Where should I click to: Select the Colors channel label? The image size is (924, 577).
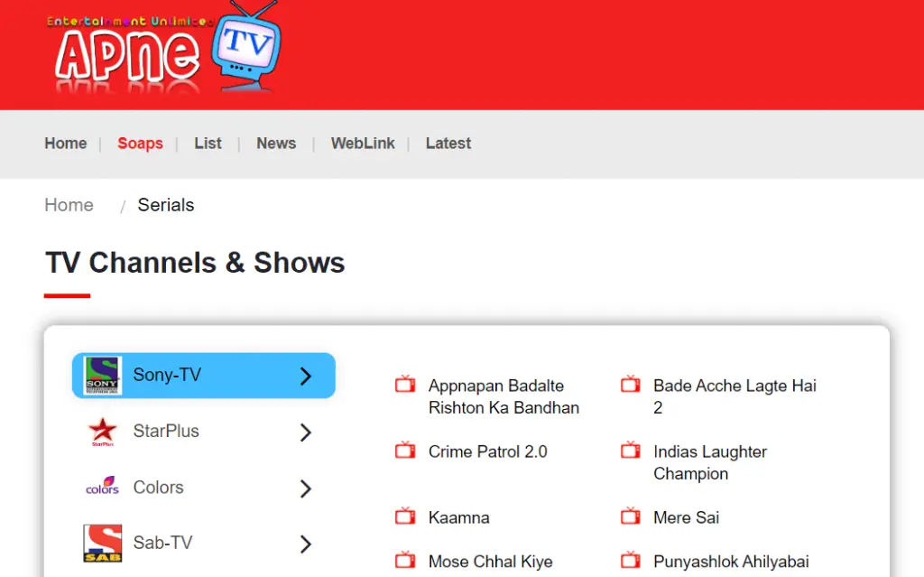[x=159, y=488]
